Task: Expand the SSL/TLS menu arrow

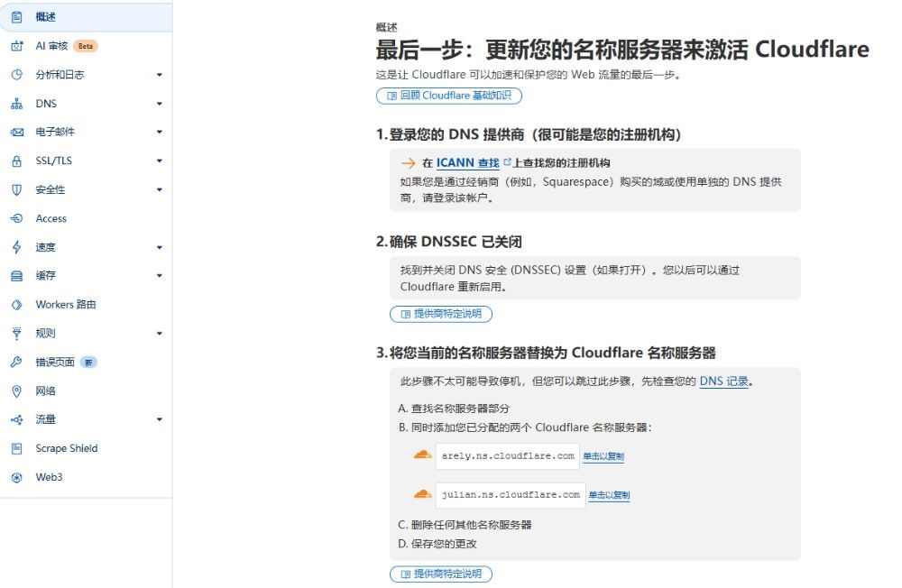Action: (160, 161)
